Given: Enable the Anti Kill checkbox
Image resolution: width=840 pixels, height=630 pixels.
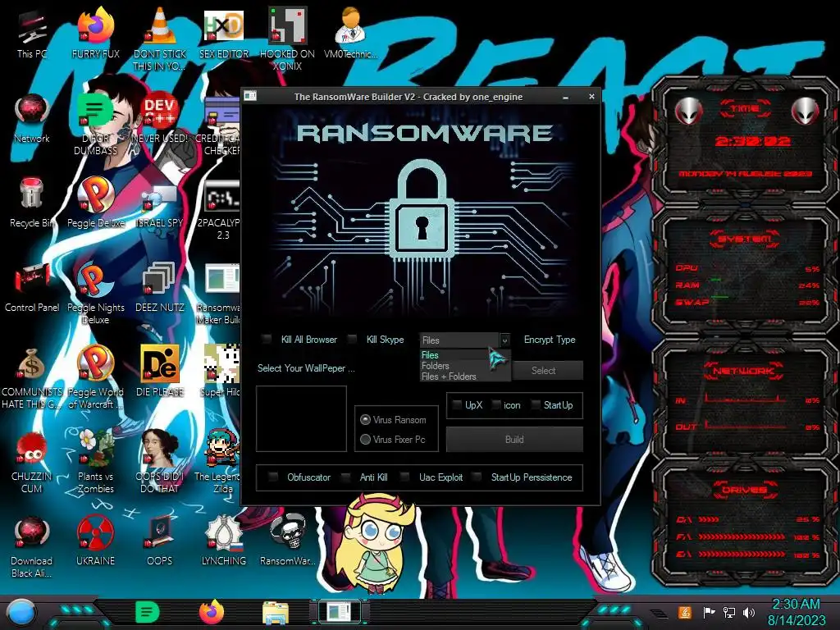Looking at the screenshot, I should click(346, 477).
